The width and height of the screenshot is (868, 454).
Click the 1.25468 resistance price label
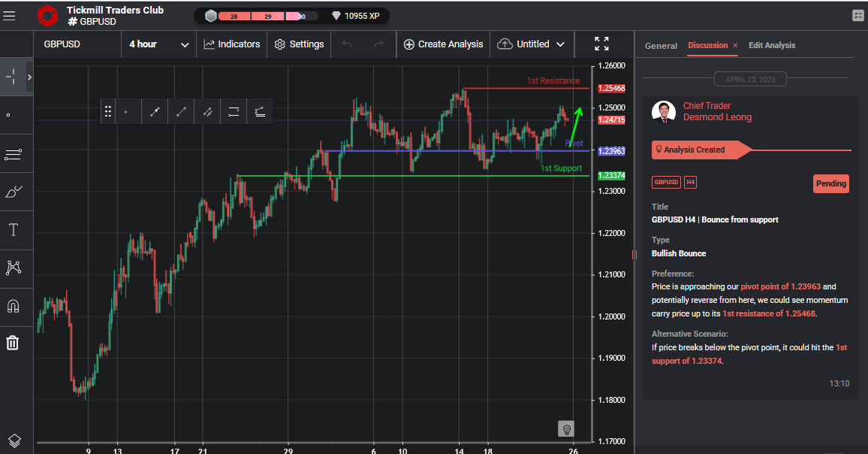click(611, 89)
